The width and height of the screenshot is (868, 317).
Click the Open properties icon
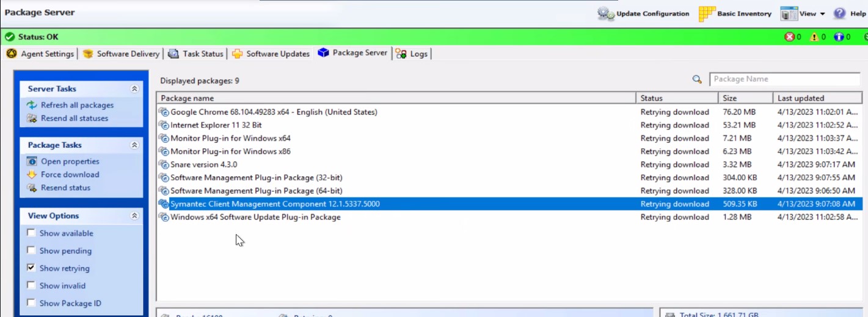(32, 161)
